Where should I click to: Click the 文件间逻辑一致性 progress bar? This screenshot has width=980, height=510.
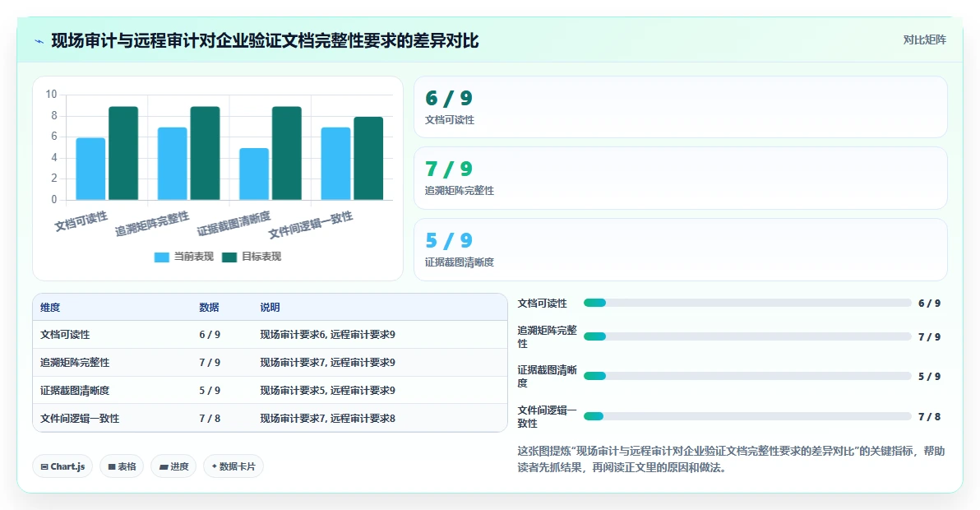(x=747, y=416)
